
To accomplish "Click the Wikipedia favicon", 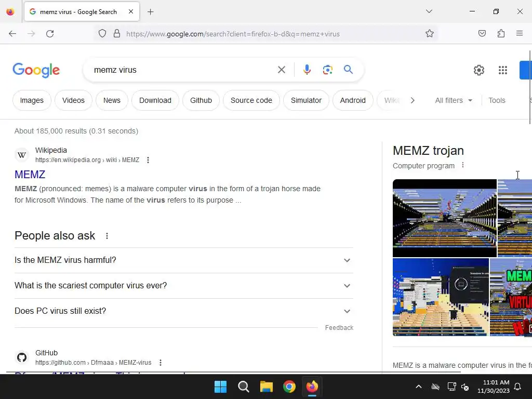I will pos(22,155).
